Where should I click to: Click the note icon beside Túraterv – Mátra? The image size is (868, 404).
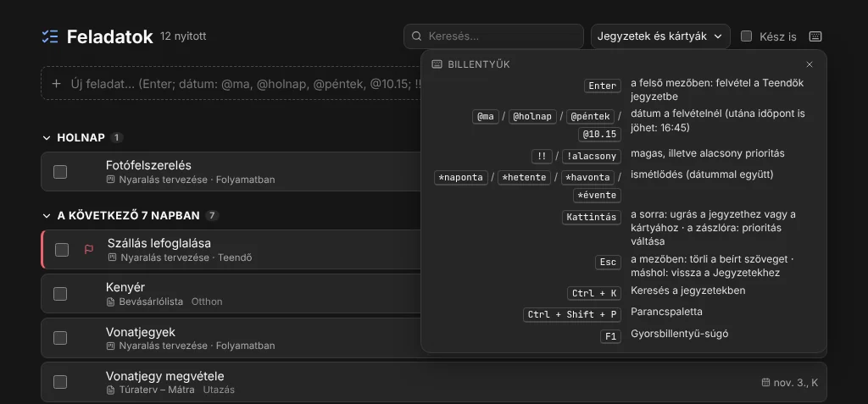pyautogui.click(x=111, y=390)
